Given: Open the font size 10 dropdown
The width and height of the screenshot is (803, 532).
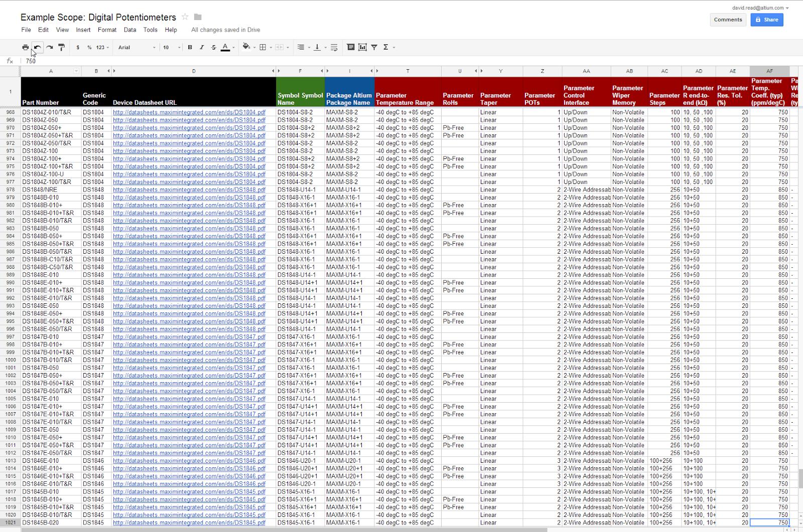Looking at the screenshot, I should [x=171, y=47].
